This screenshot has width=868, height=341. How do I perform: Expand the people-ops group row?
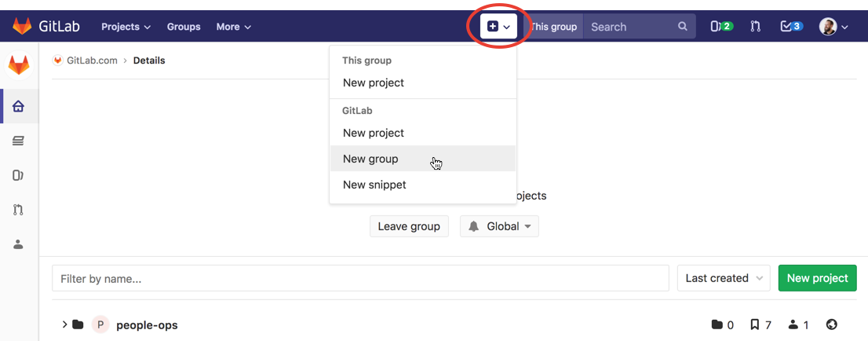[x=64, y=324]
